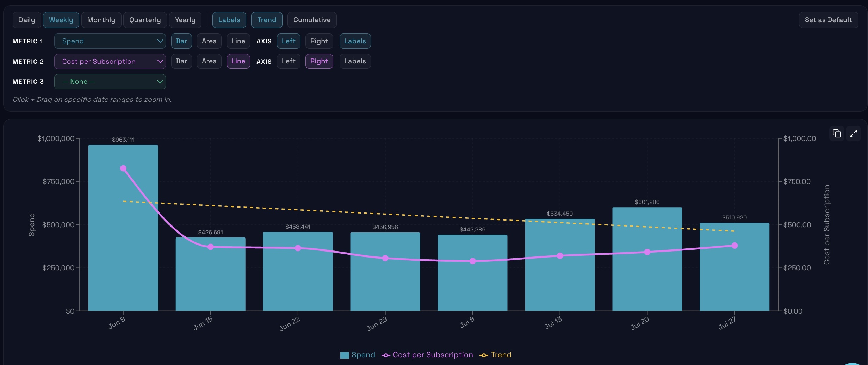Click the $426,691 bar label
Image resolution: width=868 pixels, height=365 pixels.
pyautogui.click(x=211, y=233)
